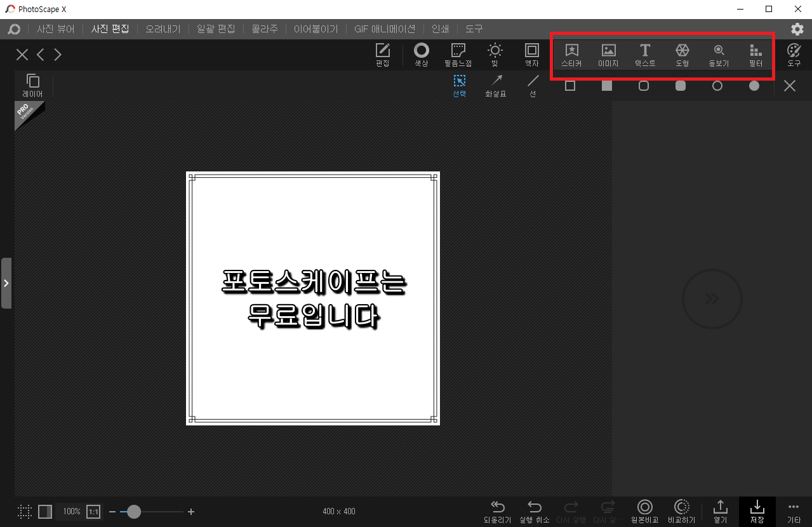812x527 pixels.
Task: Pick the outlined square shape
Action: point(570,86)
